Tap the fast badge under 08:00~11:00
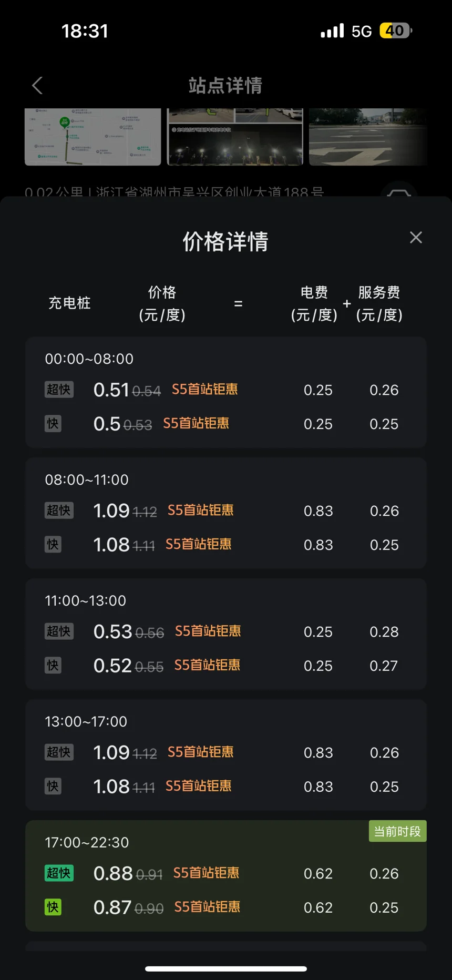Viewport: 452px width, 980px height. click(53, 545)
